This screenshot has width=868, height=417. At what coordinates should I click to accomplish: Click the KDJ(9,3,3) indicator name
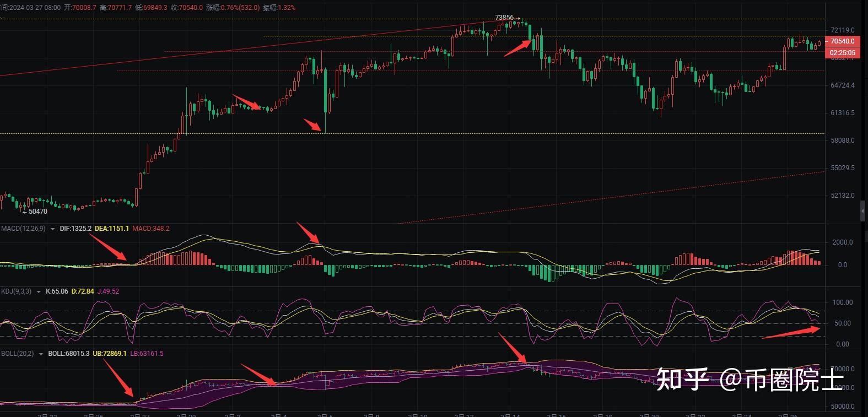pyautogui.click(x=17, y=291)
